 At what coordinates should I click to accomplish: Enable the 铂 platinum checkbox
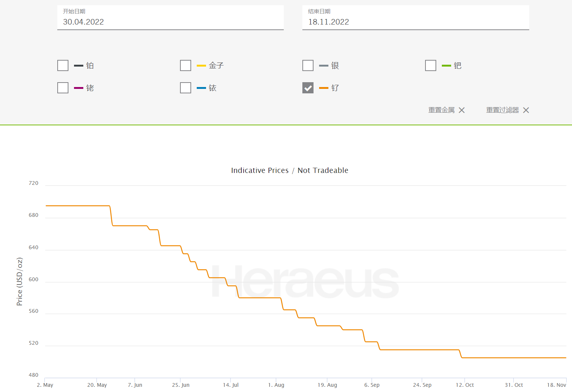coord(63,65)
